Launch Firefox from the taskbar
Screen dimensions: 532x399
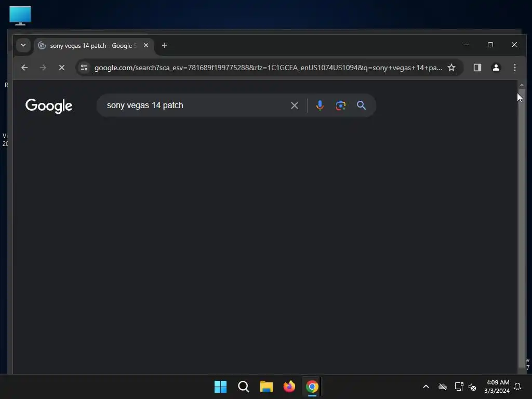289,387
